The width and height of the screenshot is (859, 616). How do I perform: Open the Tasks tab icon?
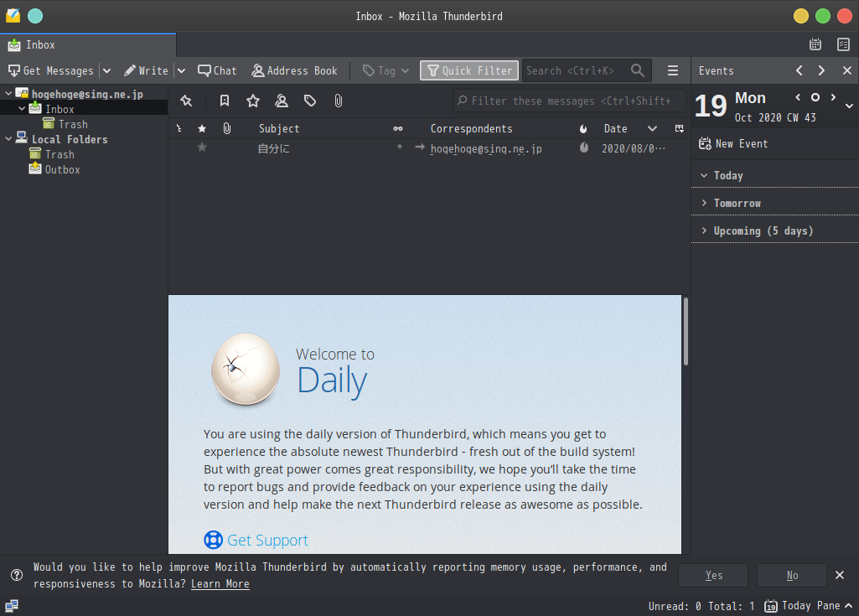coord(843,44)
